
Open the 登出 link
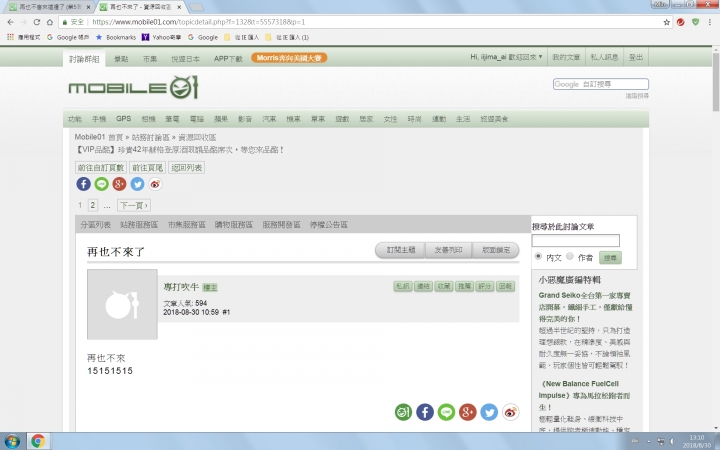[636, 57]
